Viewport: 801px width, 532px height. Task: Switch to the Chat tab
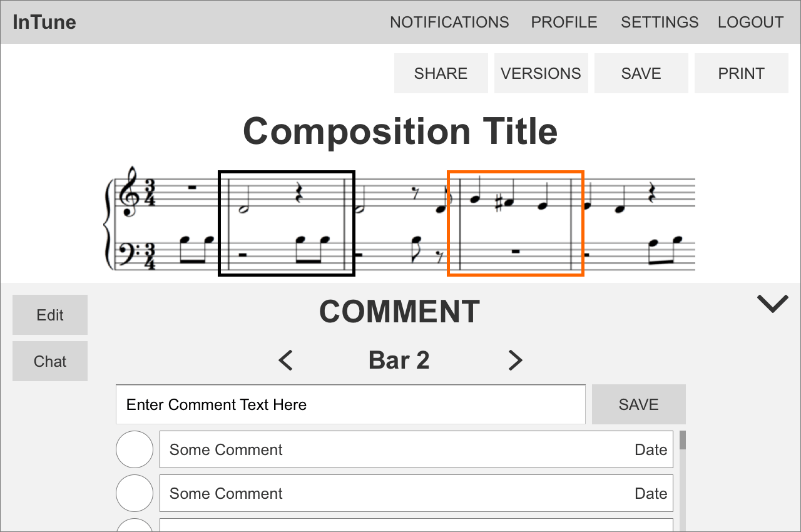click(50, 361)
